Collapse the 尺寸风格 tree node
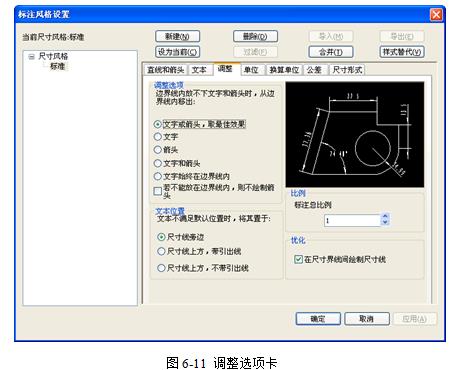452x370 pixels. (32, 57)
